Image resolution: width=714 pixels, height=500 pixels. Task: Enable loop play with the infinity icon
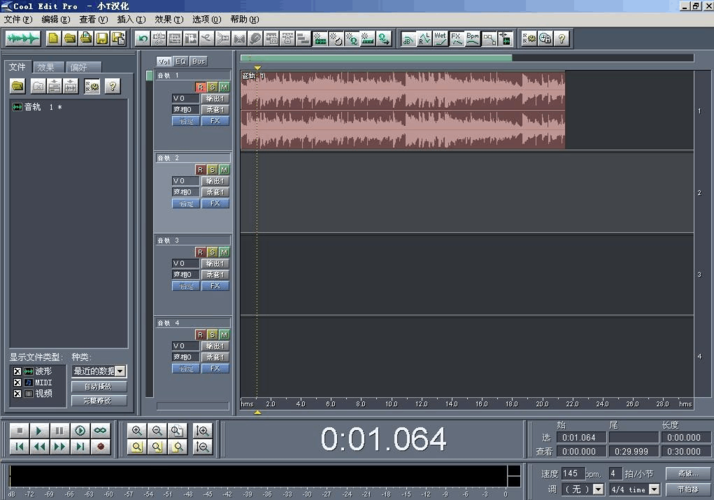pyautogui.click(x=100, y=430)
